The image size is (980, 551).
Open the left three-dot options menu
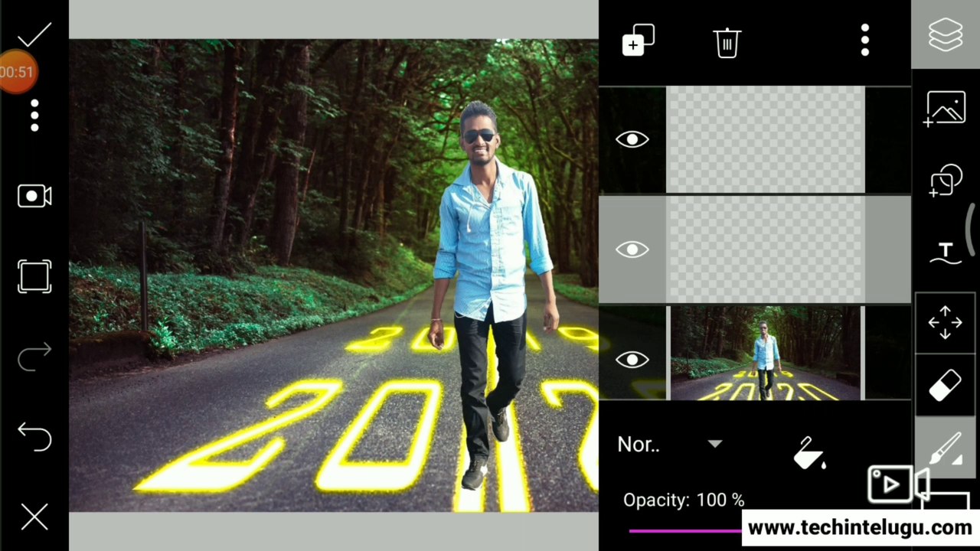[x=34, y=115]
